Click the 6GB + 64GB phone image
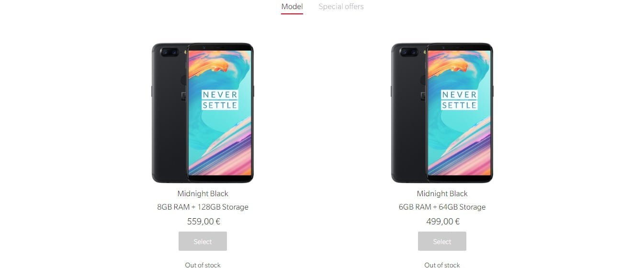 click(x=442, y=113)
